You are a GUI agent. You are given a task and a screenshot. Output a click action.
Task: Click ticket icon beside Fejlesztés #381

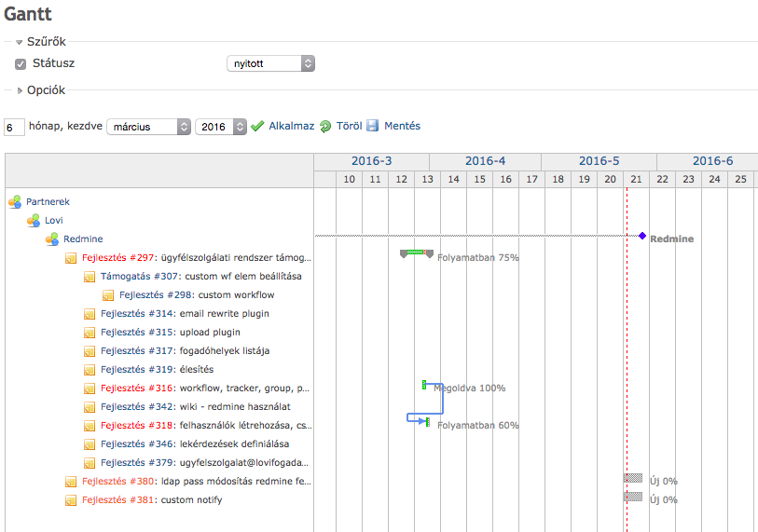pyautogui.click(x=71, y=500)
